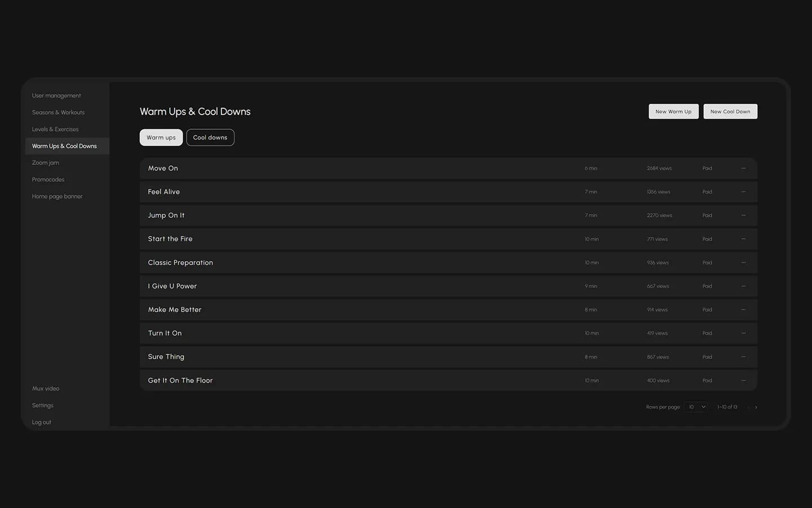Select the Sure Thing title
Viewport: 812px width, 508px height.
pyautogui.click(x=166, y=357)
